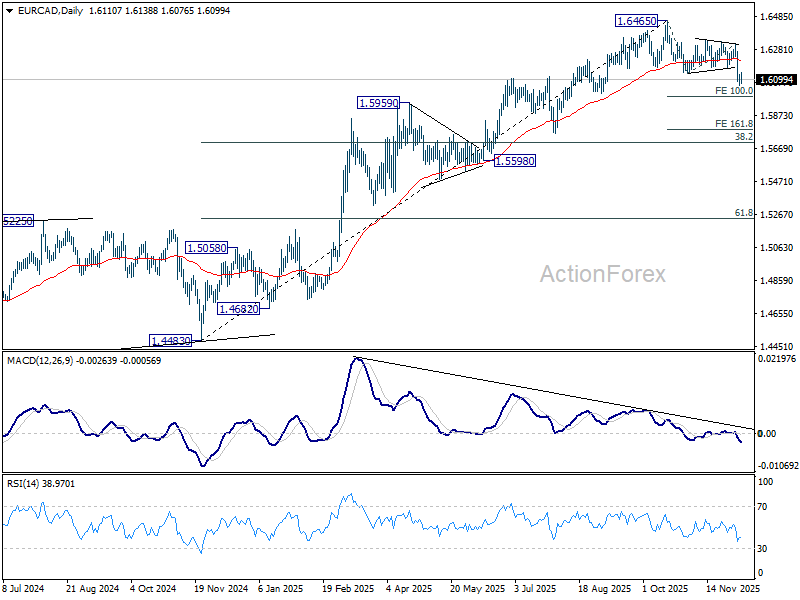Click the 38.2 retracement level label
The width and height of the screenshot is (800, 600).
[x=743, y=137]
